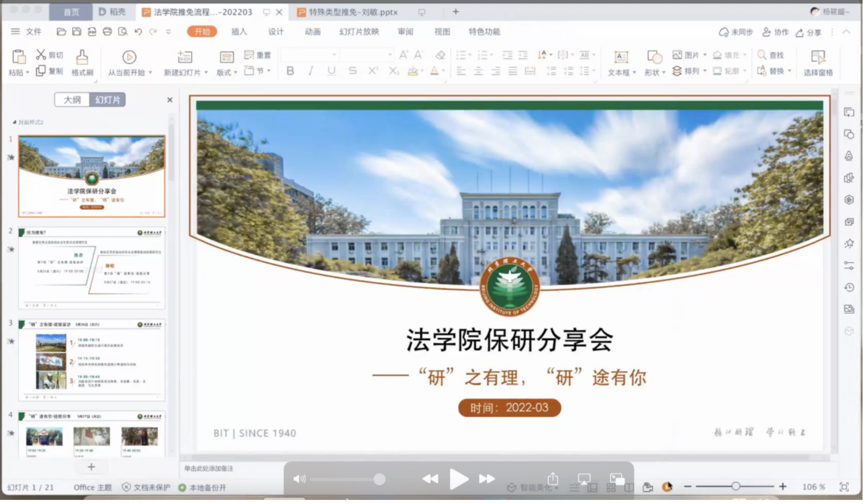Image resolution: width=863 pixels, height=504 pixels.
Task: Click the zoom slider handle
Action: (x=735, y=487)
